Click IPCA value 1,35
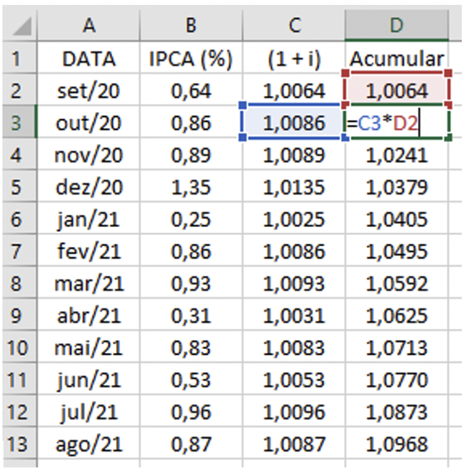The width and height of the screenshot is (471, 476). tap(191, 186)
